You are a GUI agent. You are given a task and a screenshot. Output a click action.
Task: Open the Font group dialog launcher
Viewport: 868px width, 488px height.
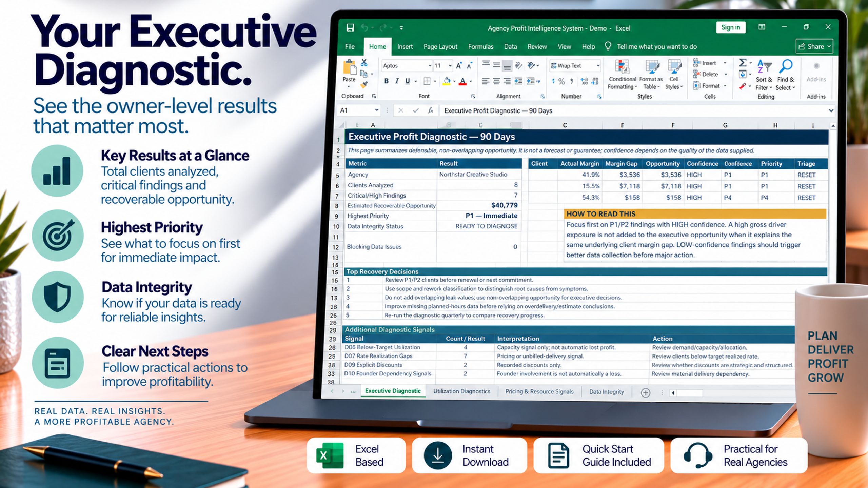pos(473,97)
